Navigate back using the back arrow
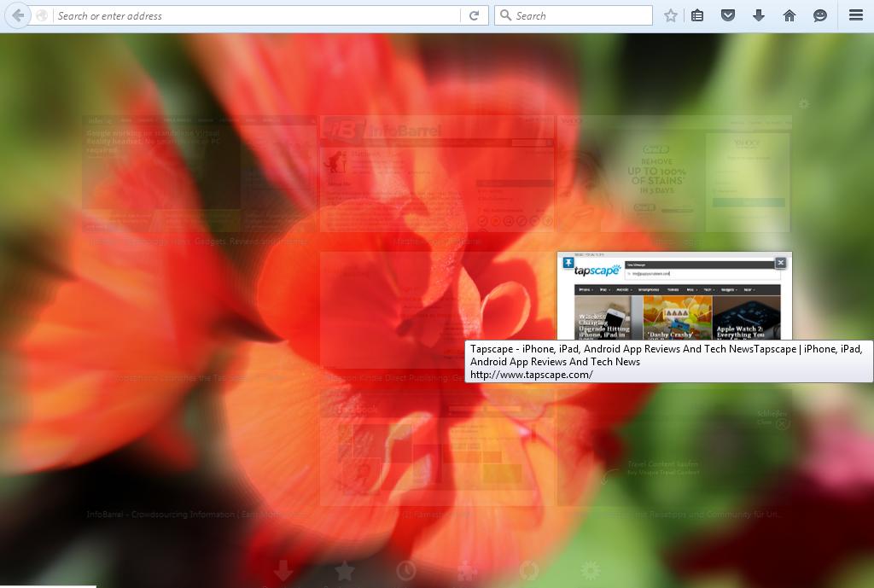Screen dimensions: 874x588 [x=17, y=15]
